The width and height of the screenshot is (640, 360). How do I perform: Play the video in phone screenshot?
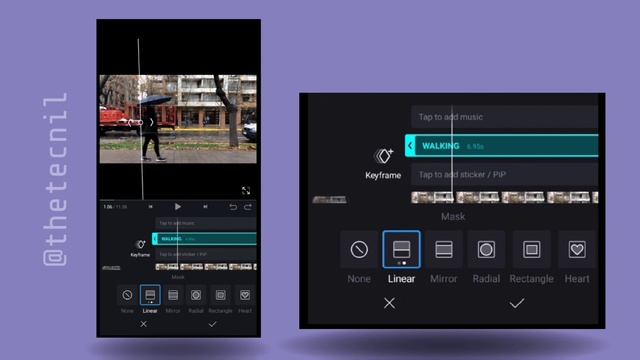coord(178,207)
